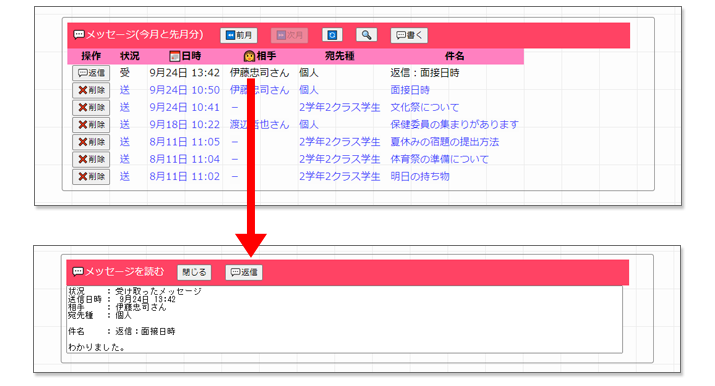Open the 明日の持ち物 subject link
This screenshot has width=715, height=386.
coord(420,177)
